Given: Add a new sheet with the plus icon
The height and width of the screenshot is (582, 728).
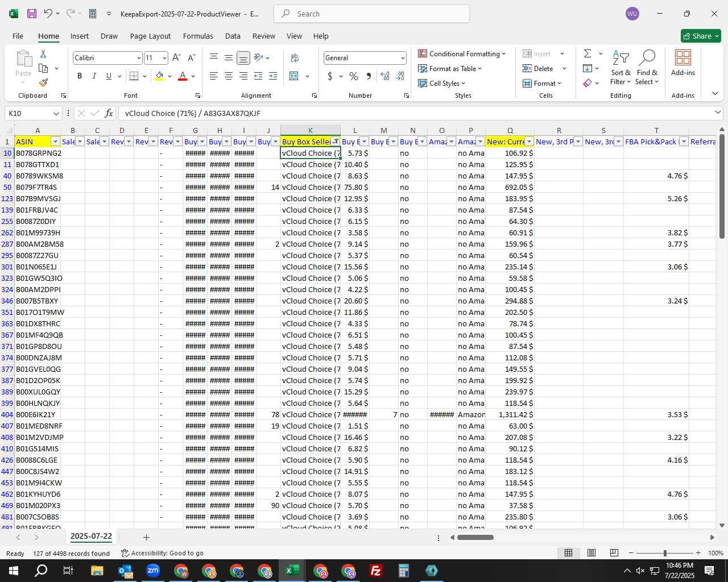Looking at the screenshot, I should (146, 537).
